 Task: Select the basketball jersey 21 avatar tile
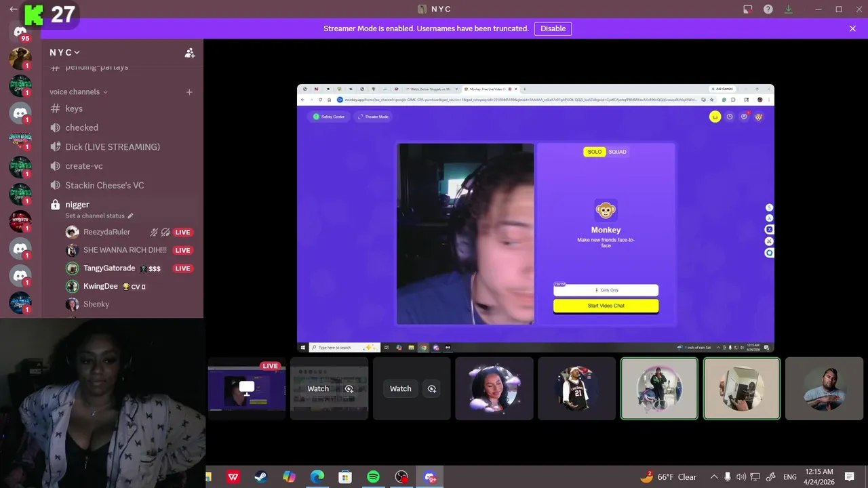tap(576, 389)
